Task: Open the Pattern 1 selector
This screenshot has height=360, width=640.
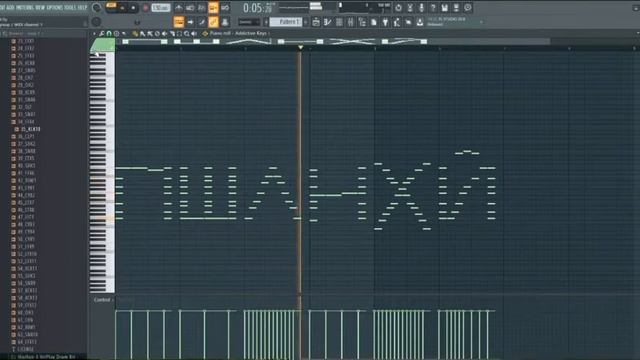Action: (286, 22)
